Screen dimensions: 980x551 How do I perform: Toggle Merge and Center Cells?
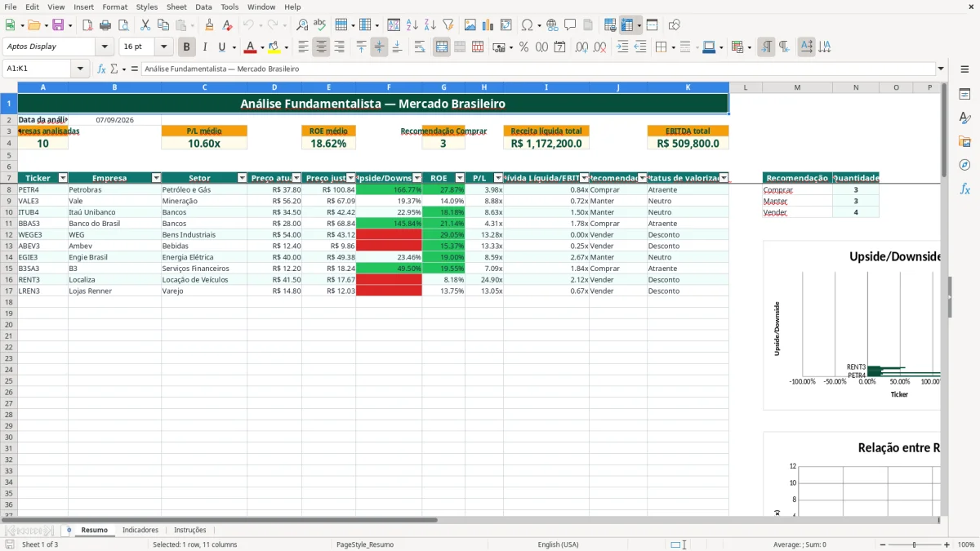[441, 47]
